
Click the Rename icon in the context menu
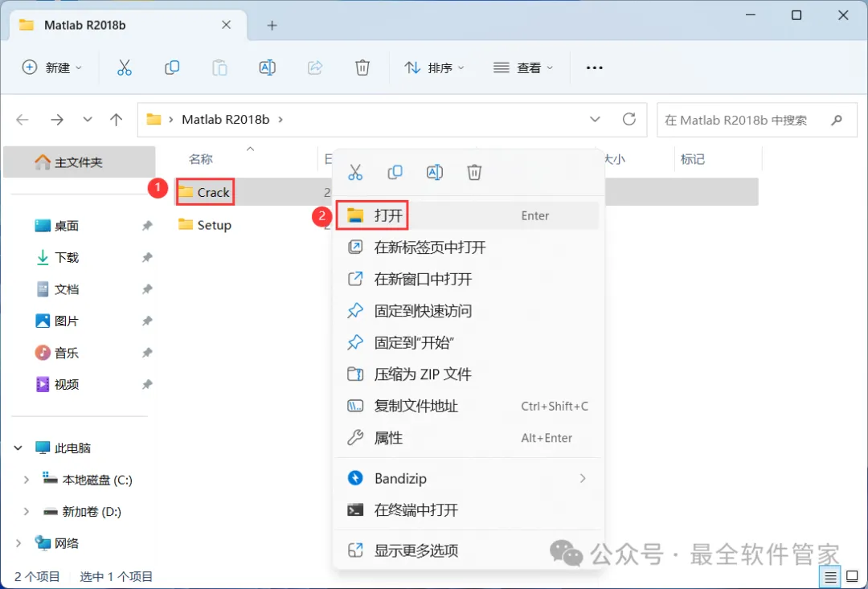[x=435, y=172]
